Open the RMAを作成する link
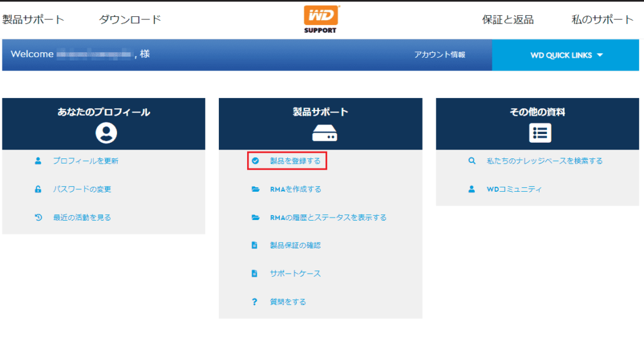644x354 pixels. [x=296, y=189]
